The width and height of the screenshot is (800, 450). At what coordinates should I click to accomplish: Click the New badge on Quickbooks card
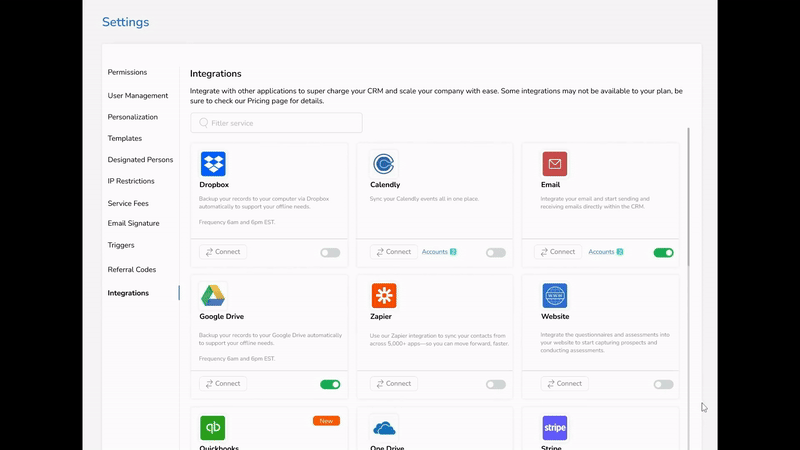click(327, 421)
